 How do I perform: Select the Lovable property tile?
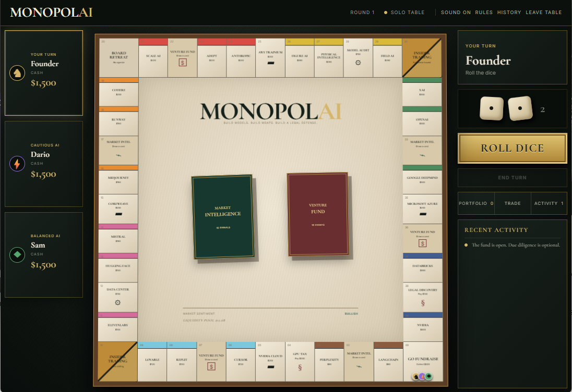point(152,361)
